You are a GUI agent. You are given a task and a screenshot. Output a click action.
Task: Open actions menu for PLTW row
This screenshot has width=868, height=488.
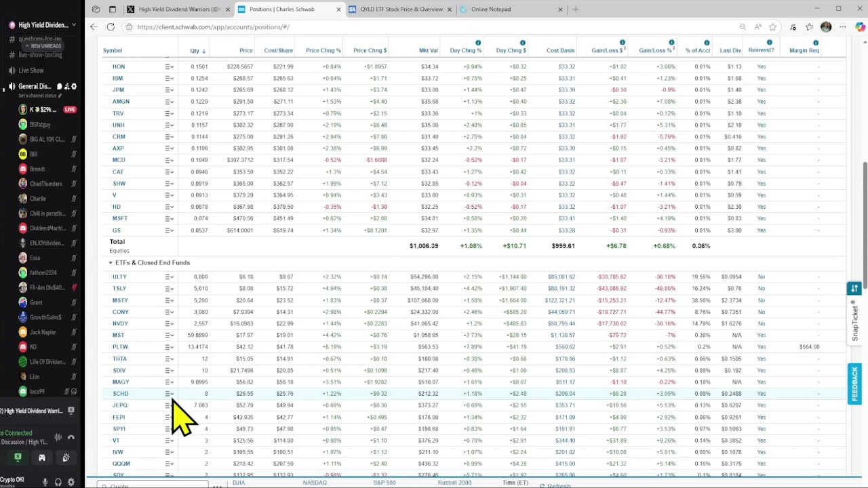170,347
